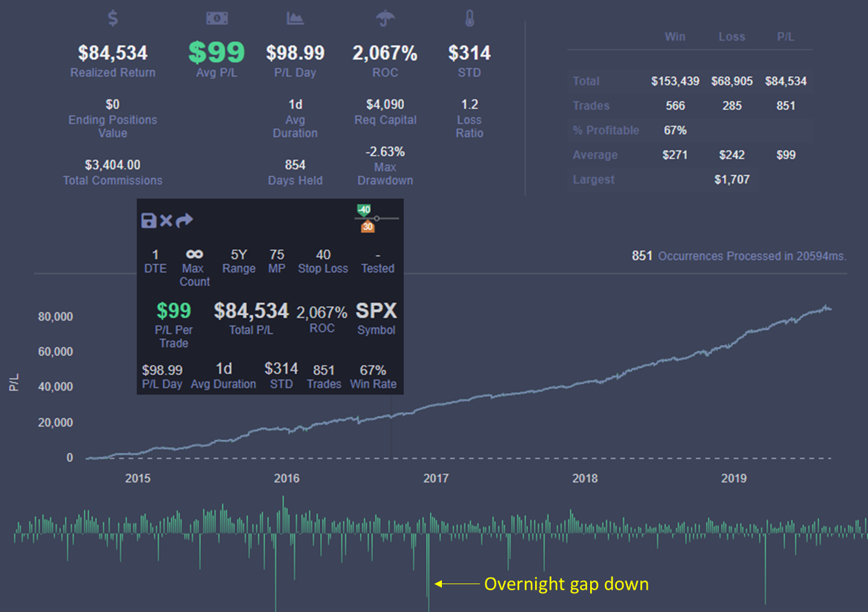Click the $1,707 largest loss cell
The height and width of the screenshot is (612, 868).
click(x=731, y=180)
